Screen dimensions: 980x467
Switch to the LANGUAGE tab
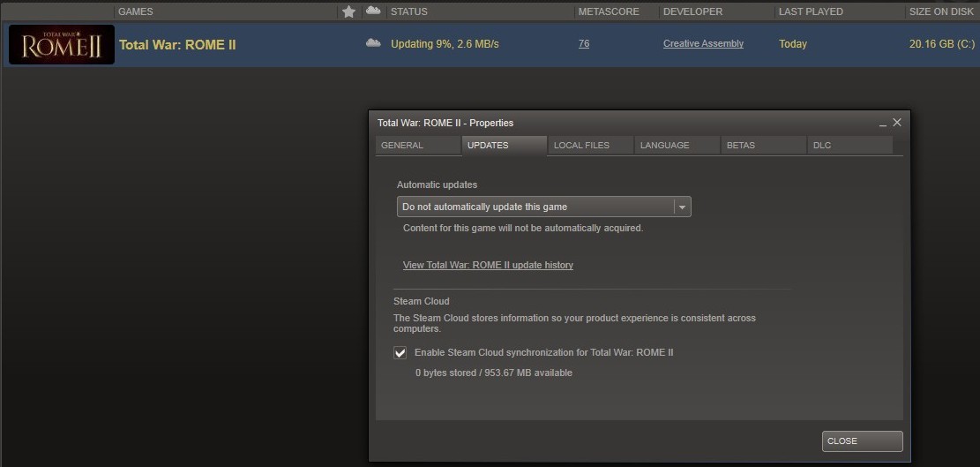(677, 145)
